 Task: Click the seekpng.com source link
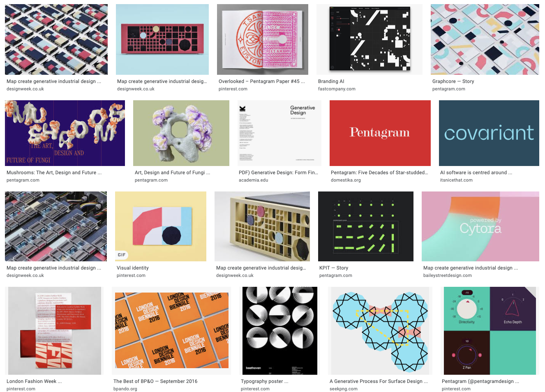[x=344, y=389]
